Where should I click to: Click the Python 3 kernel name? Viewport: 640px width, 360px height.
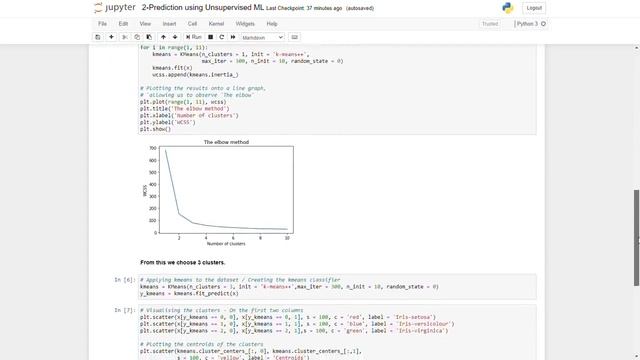(527, 24)
